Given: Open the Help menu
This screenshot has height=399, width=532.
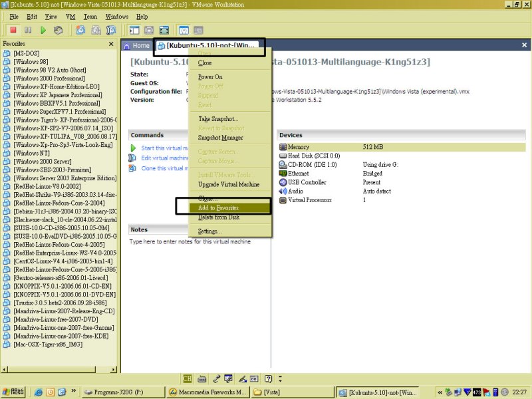Looking at the screenshot, I should pyautogui.click(x=142, y=17).
